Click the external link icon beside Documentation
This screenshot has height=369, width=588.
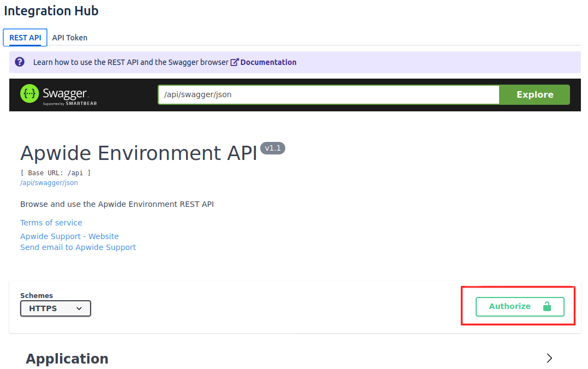(235, 62)
